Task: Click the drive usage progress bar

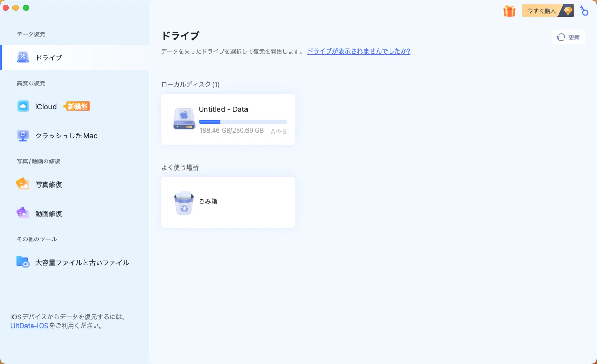Action: click(242, 122)
